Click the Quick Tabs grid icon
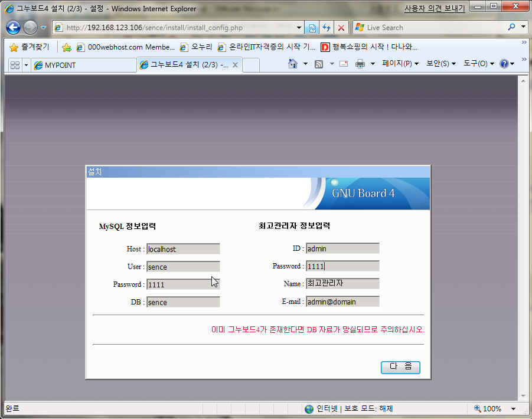 coord(15,65)
